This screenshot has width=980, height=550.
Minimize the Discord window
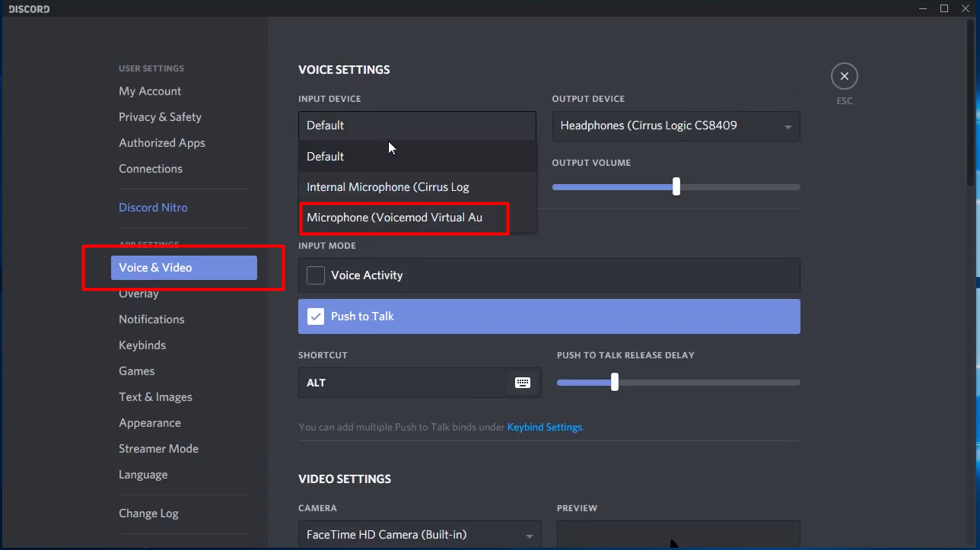coord(923,8)
